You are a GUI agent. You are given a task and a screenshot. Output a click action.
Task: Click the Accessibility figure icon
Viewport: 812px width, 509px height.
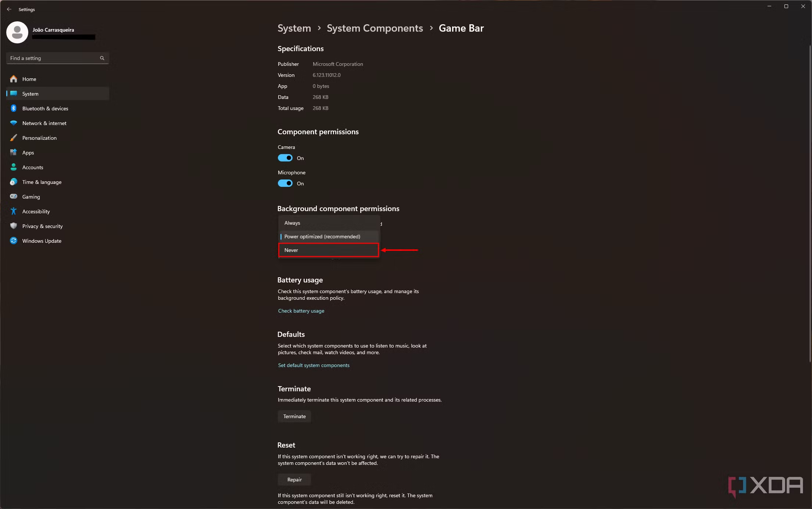tap(14, 211)
